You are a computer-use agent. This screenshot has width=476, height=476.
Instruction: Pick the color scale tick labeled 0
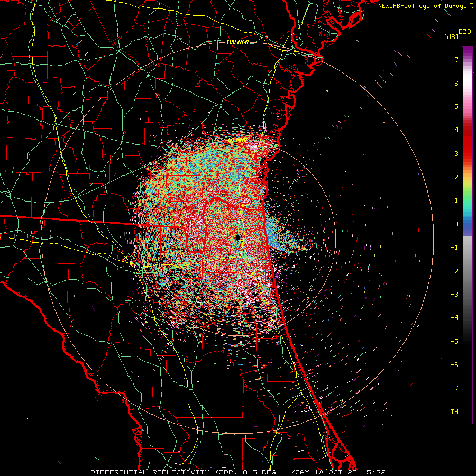coord(456,224)
